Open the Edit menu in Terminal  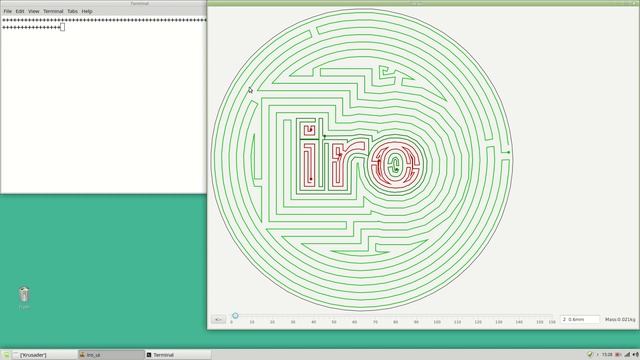coord(20,11)
